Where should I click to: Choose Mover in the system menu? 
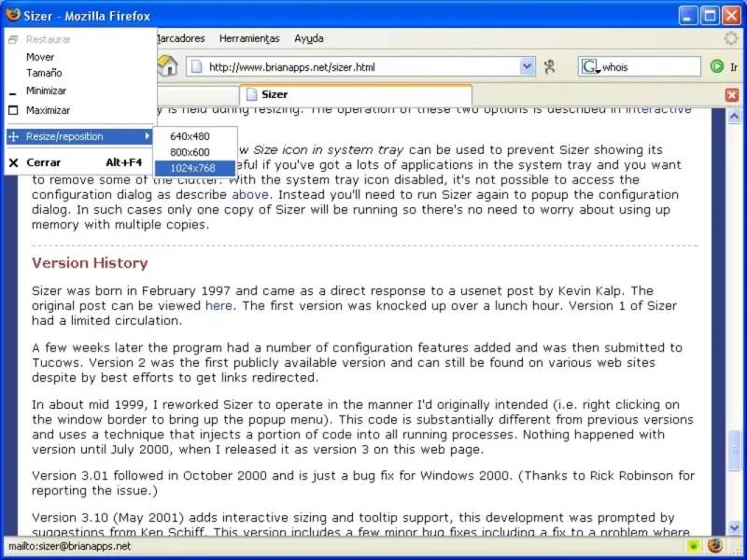78,57
